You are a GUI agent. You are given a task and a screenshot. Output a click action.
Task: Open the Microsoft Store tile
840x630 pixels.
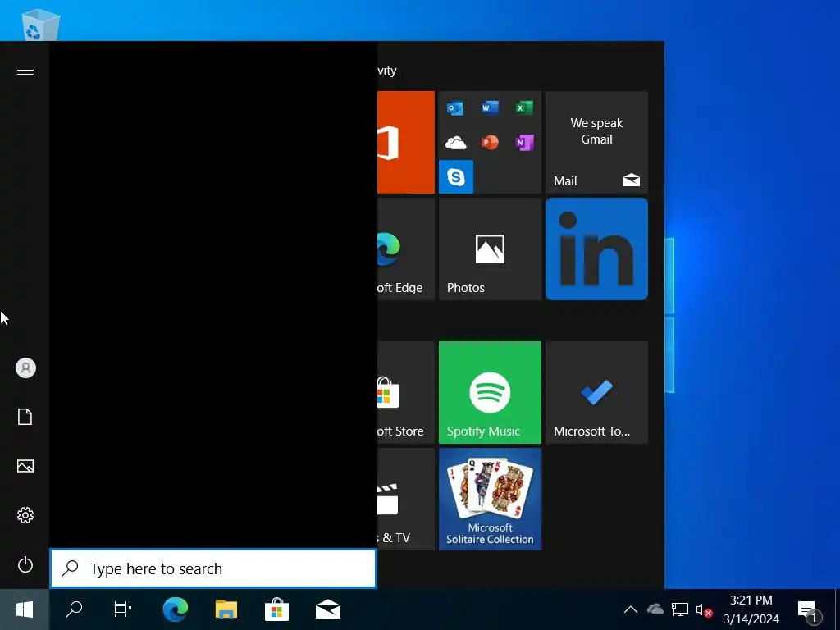click(405, 392)
